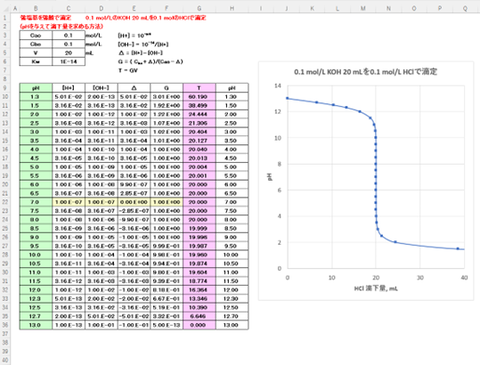This screenshot has width=480, height=365.
Task: Click the blue titration curve in the chart
Action: 376,173
